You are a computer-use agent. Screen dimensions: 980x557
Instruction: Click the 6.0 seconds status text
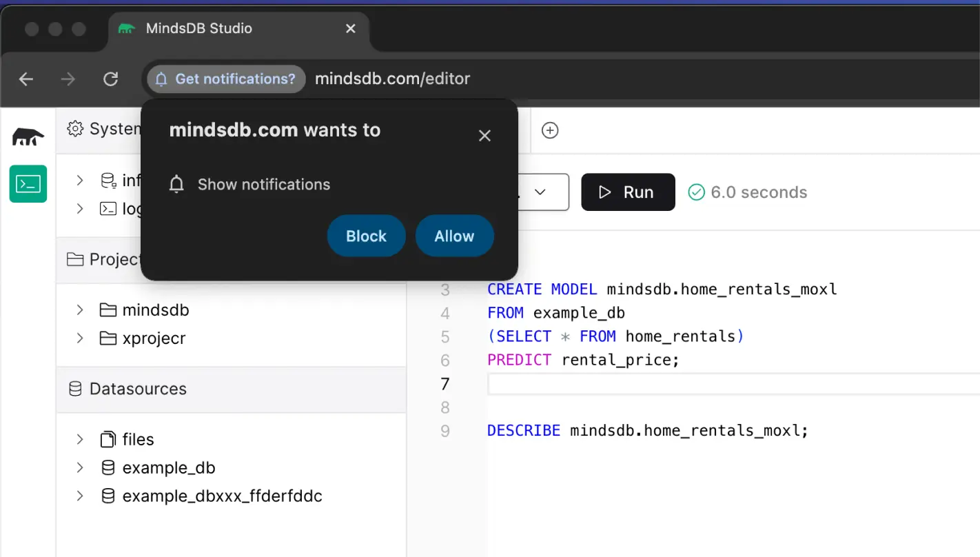[x=759, y=192]
